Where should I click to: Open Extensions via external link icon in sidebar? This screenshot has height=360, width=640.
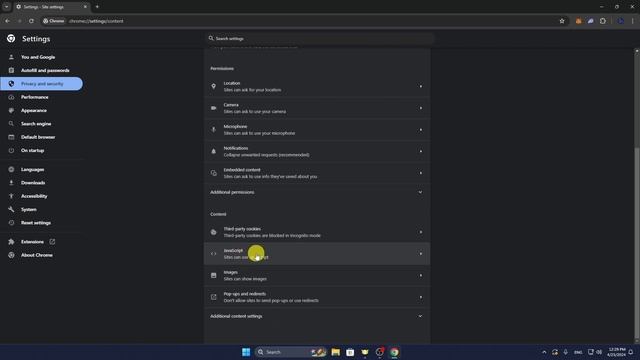(52, 242)
